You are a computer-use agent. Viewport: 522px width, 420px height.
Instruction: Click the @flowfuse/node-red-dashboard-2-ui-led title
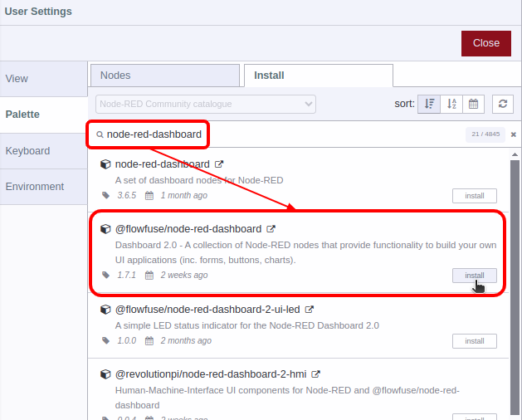tap(207, 310)
